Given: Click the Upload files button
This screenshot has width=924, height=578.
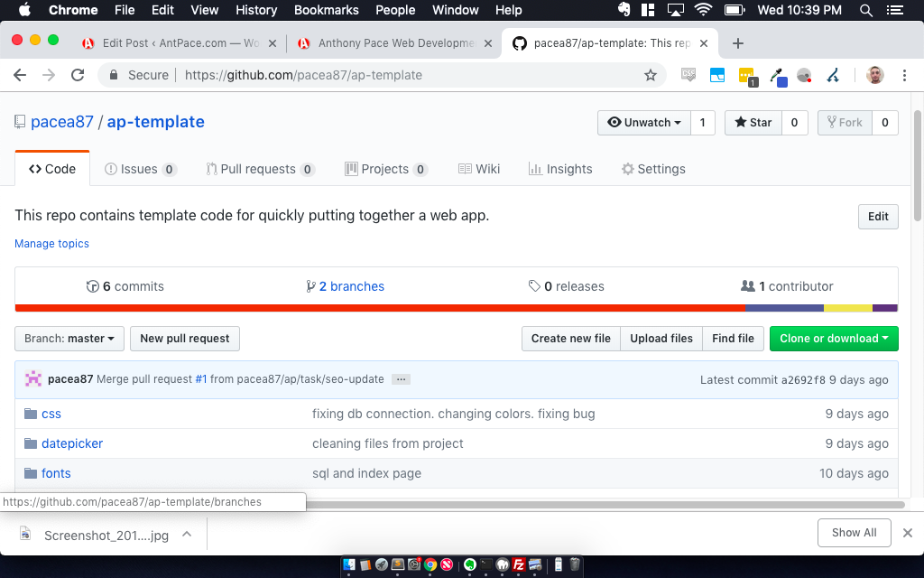Looking at the screenshot, I should click(661, 339).
